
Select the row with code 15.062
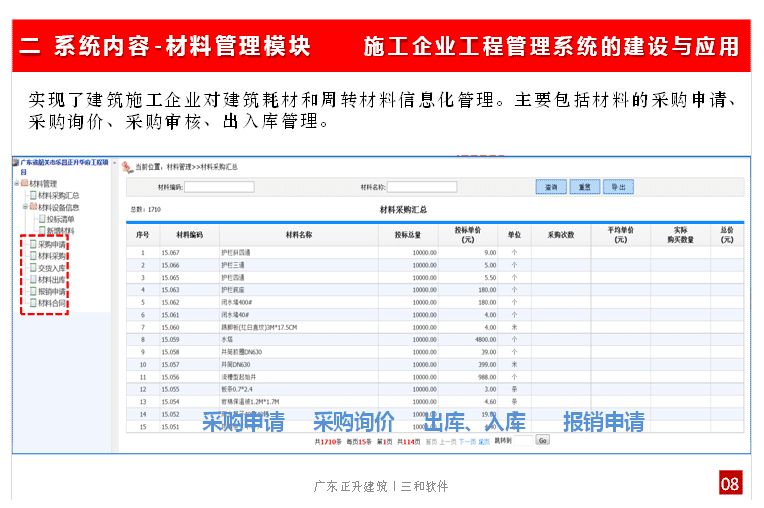435,302
